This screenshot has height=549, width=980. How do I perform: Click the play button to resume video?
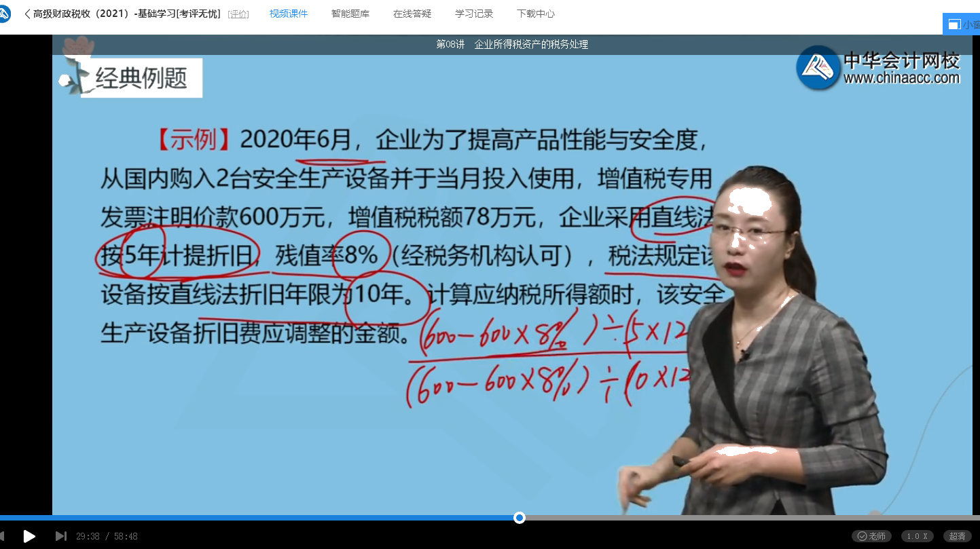tap(30, 535)
